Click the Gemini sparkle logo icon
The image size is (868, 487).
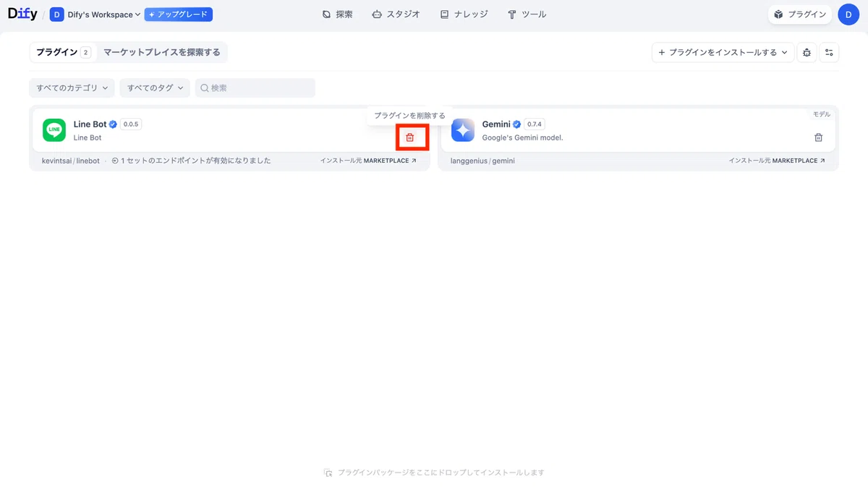point(463,130)
